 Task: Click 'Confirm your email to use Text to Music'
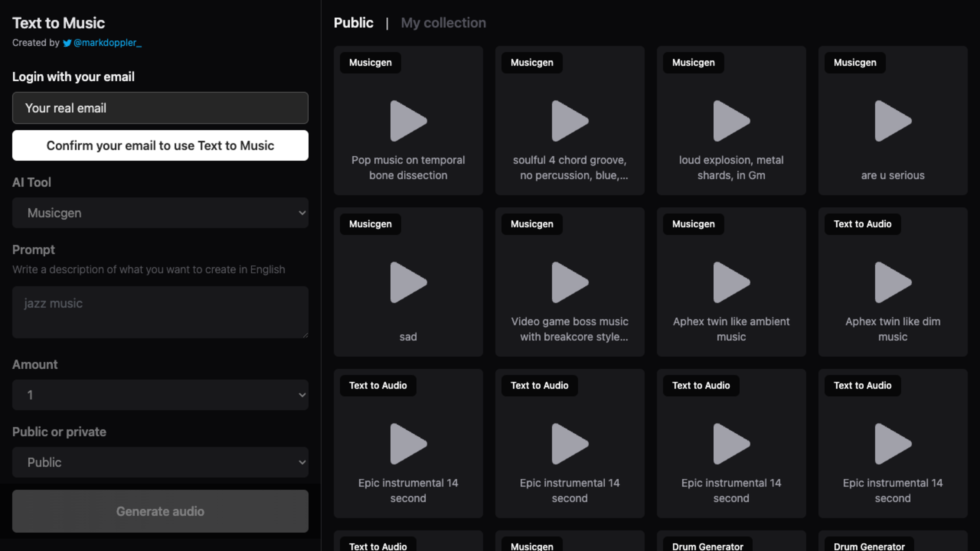click(x=160, y=146)
